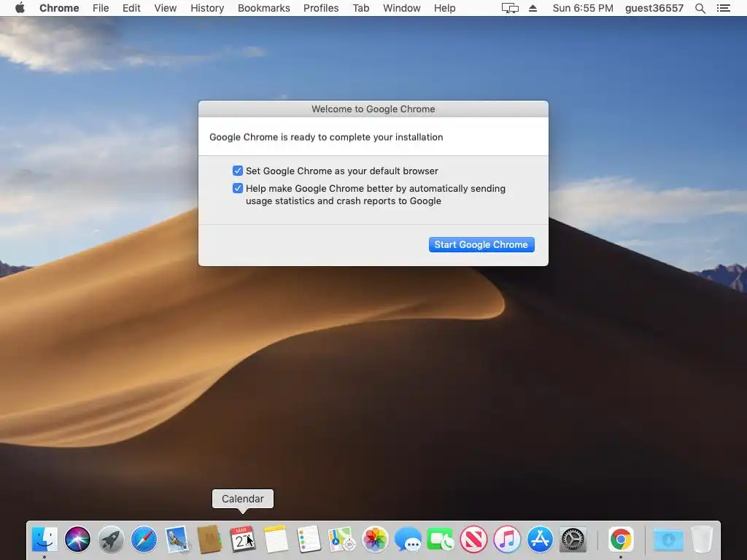Open the Trash in the Dock
This screenshot has height=560, width=747.
pos(702,540)
